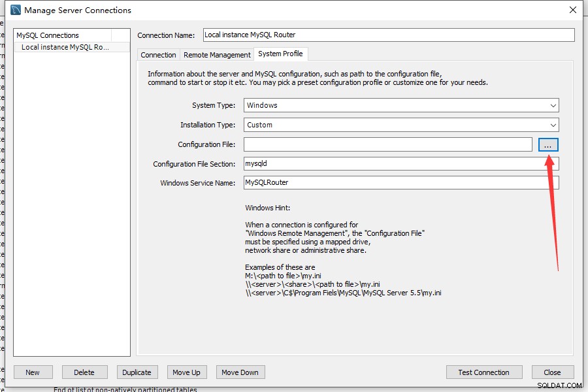
Task: Click the Move Up button
Action: coord(187,372)
